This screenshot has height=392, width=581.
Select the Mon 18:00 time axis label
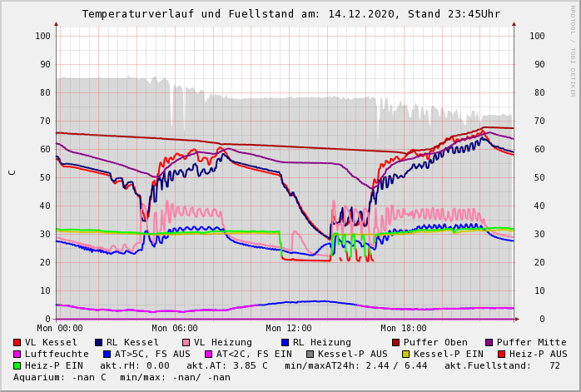click(x=404, y=329)
